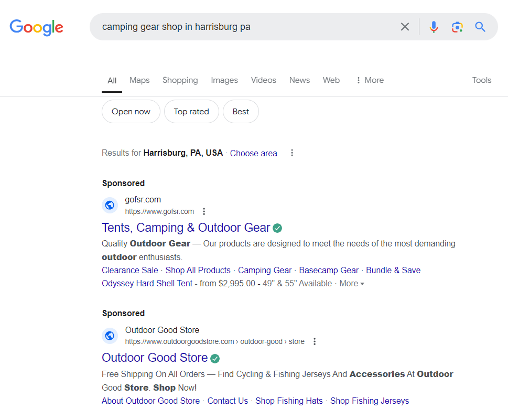
Task: Open the Shop All Products sitelink
Action: point(198,270)
